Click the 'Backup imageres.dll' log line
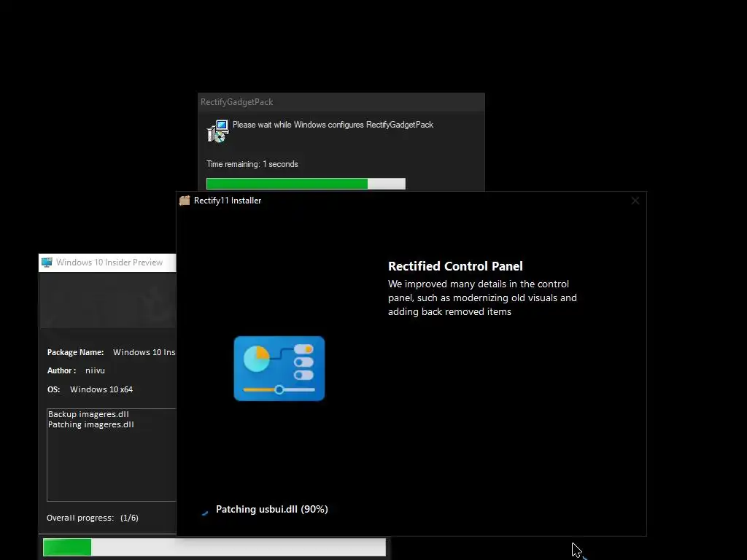The height and width of the screenshot is (560, 747). click(x=88, y=414)
